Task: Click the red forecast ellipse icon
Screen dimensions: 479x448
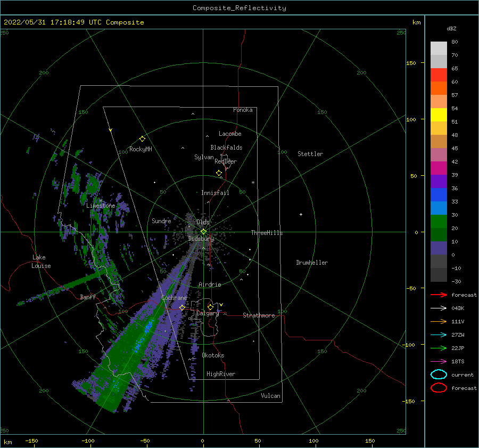Action: (x=439, y=388)
